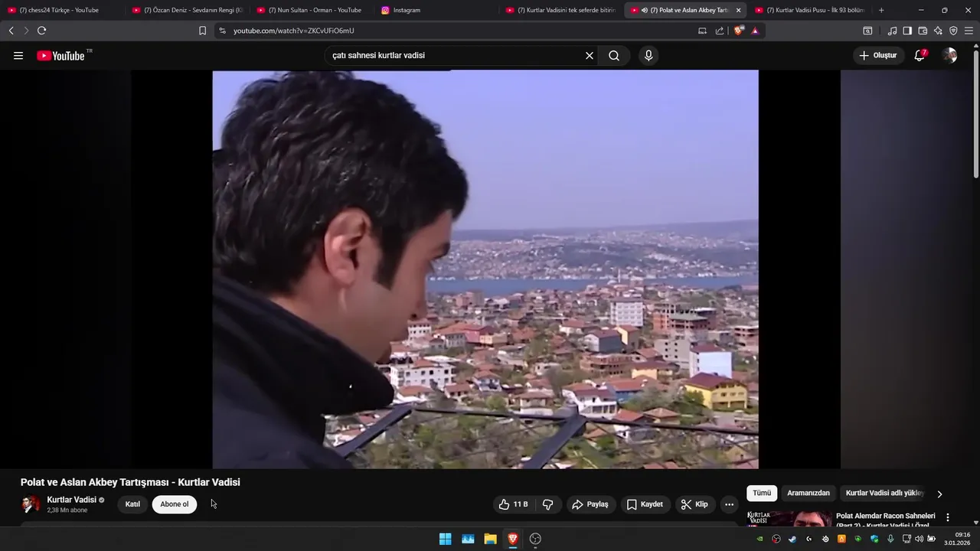
Task: Switch to the Özcan Deniz Sevdanın Rengi tab
Action: click(x=187, y=10)
